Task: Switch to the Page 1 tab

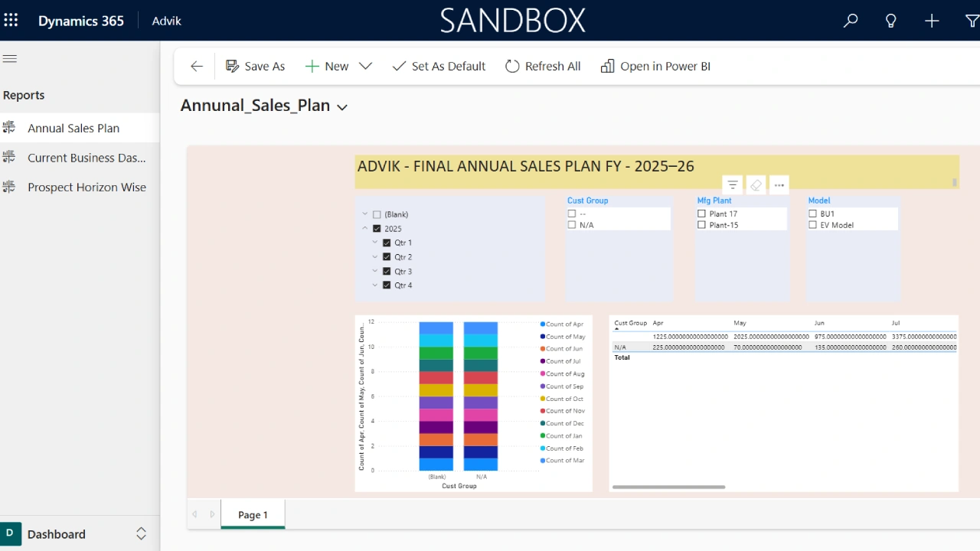Action: 253,515
